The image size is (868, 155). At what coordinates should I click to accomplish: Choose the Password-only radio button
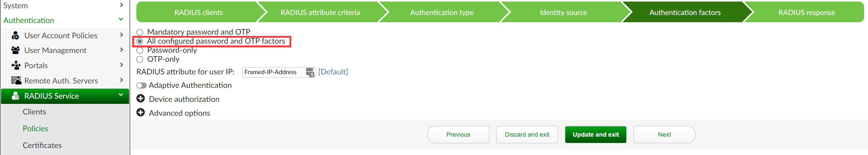tap(140, 51)
